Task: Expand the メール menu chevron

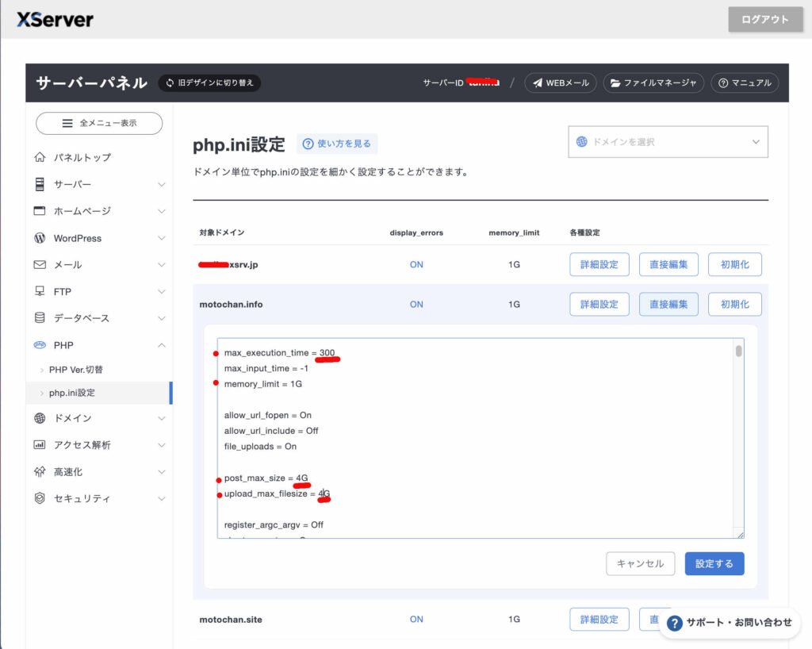Action: coord(162,265)
